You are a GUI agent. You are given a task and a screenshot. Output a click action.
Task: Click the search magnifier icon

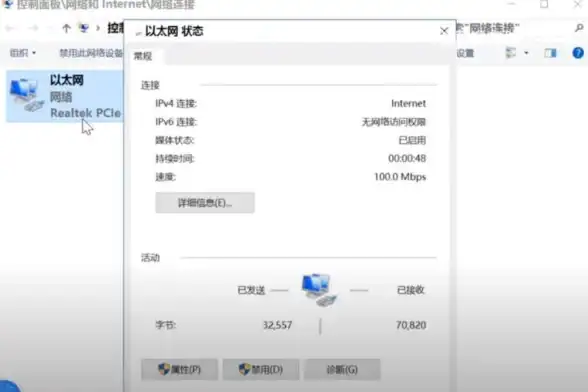(x=579, y=28)
